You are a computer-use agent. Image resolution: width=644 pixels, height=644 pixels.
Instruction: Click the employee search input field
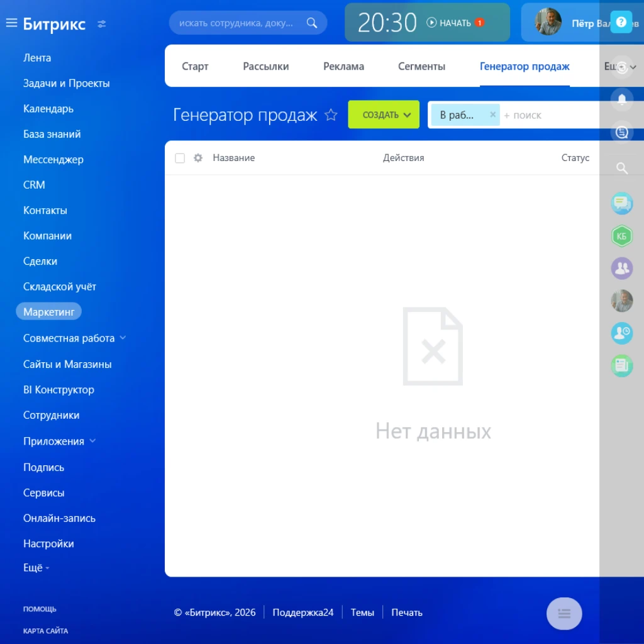pos(237,23)
